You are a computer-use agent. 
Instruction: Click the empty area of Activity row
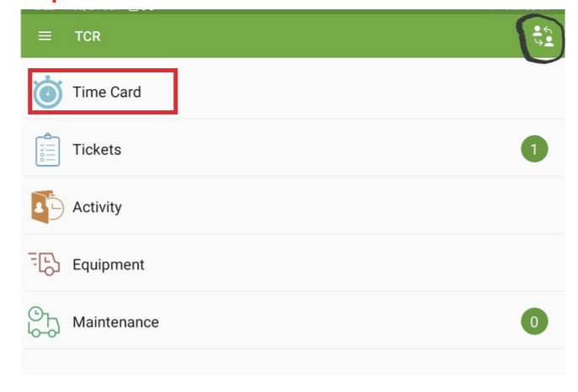click(331, 207)
